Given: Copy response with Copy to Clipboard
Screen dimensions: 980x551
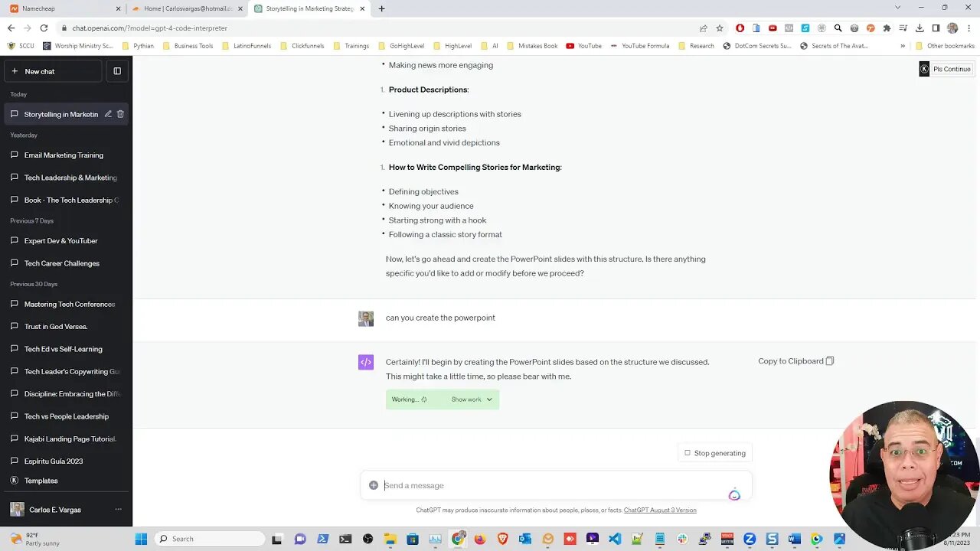Looking at the screenshot, I should [x=795, y=361].
